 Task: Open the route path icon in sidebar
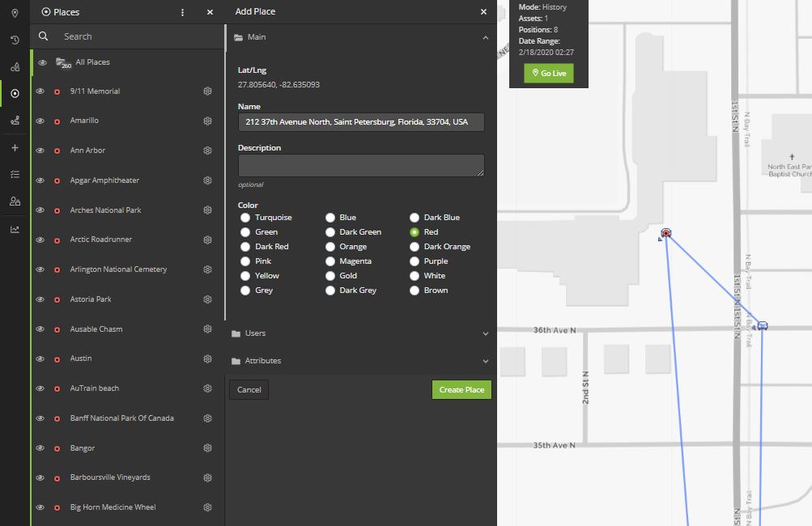pyautogui.click(x=15, y=121)
